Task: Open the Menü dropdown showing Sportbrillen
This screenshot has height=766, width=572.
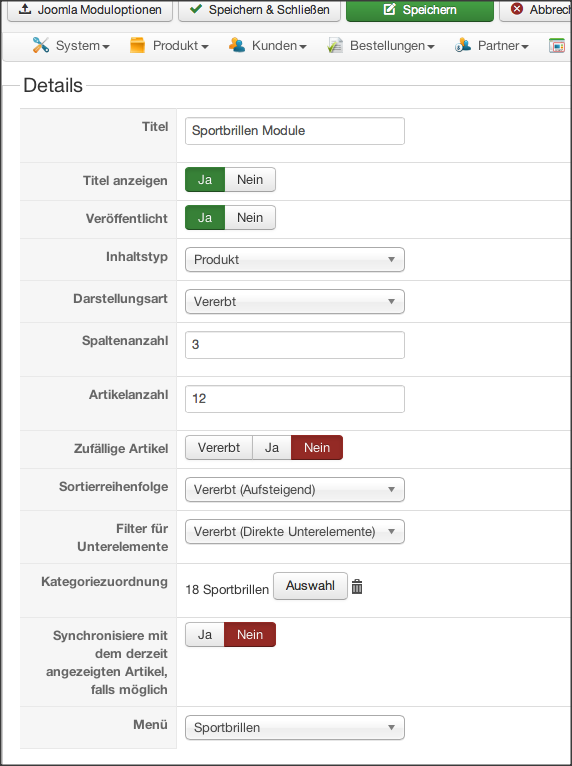Action: (x=295, y=727)
